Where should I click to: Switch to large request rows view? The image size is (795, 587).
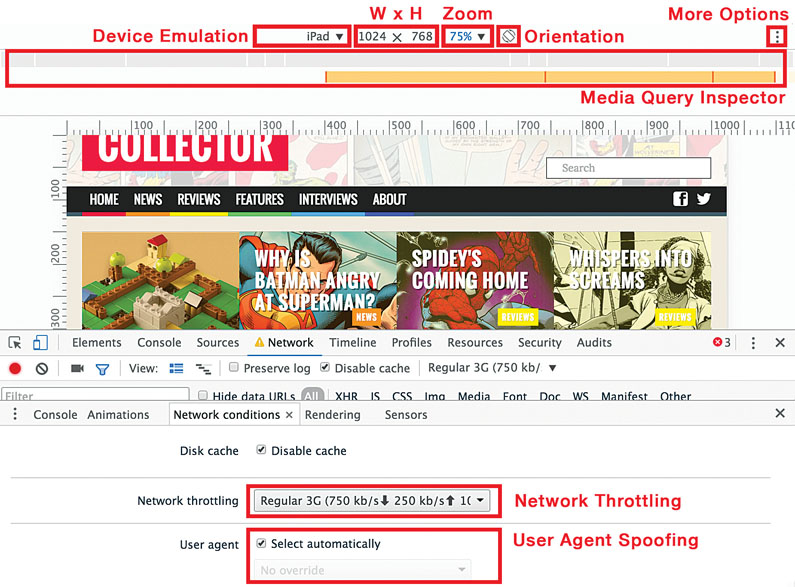coord(176,369)
